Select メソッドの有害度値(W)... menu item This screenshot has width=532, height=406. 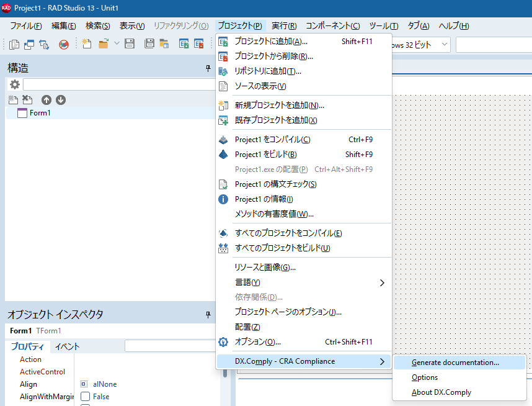(304, 214)
